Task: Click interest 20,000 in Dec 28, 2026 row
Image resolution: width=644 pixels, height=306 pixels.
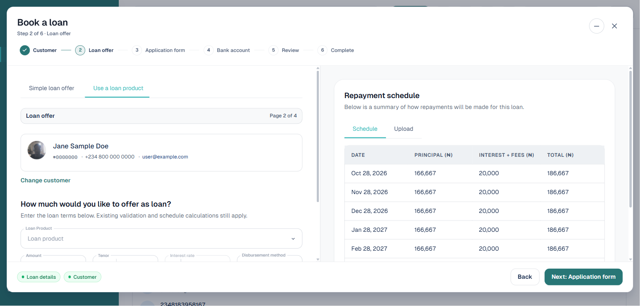Action: (x=489, y=211)
